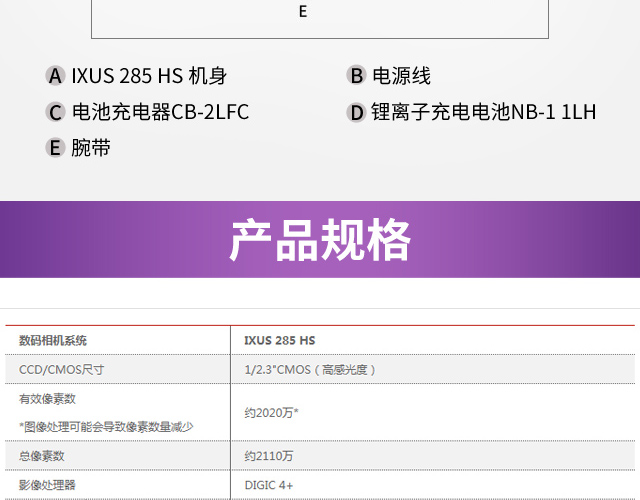Click the 数码相机系统 table header cell
The image size is (640, 500).
[53, 340]
